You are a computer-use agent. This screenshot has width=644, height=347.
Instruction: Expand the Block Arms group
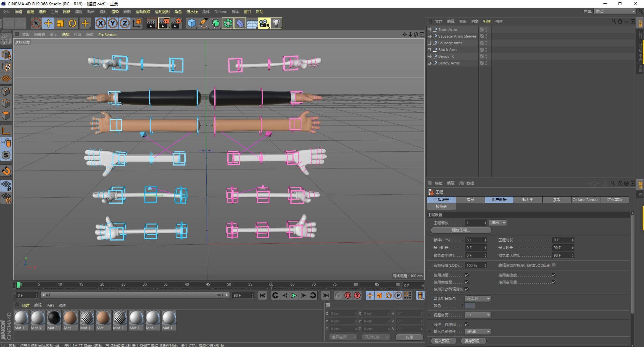click(x=429, y=50)
